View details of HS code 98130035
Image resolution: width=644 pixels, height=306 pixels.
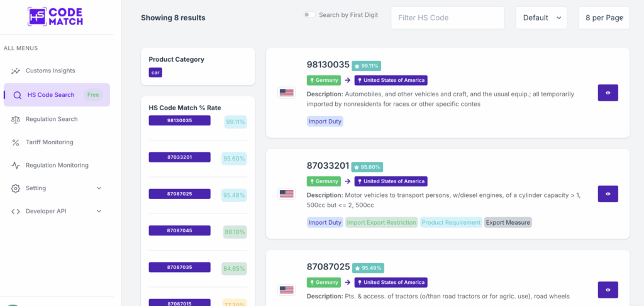608,93
